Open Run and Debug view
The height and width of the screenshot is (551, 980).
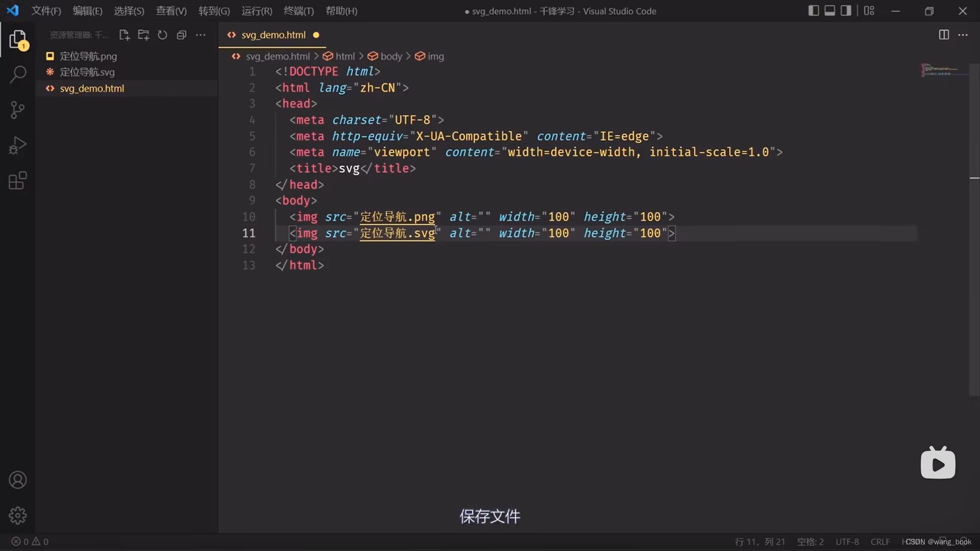click(18, 145)
